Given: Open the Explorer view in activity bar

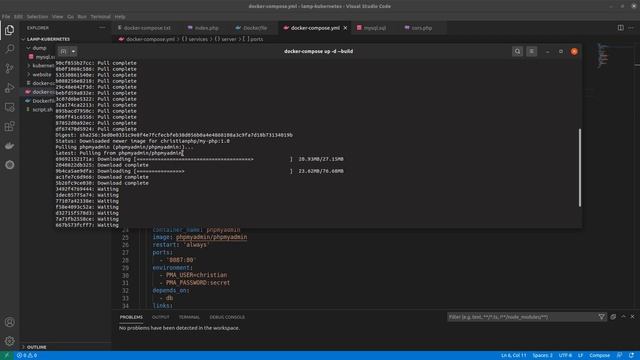Looking at the screenshot, I should (9, 30).
